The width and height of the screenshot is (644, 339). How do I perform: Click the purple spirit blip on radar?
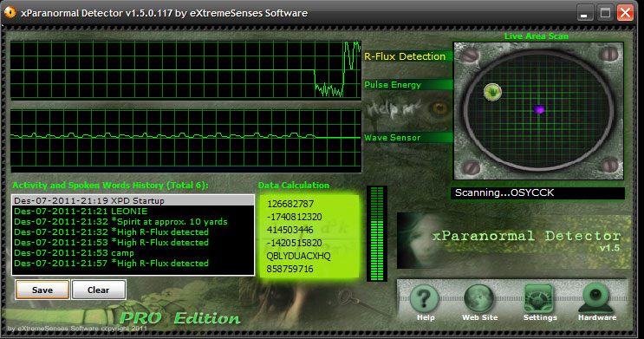point(539,109)
